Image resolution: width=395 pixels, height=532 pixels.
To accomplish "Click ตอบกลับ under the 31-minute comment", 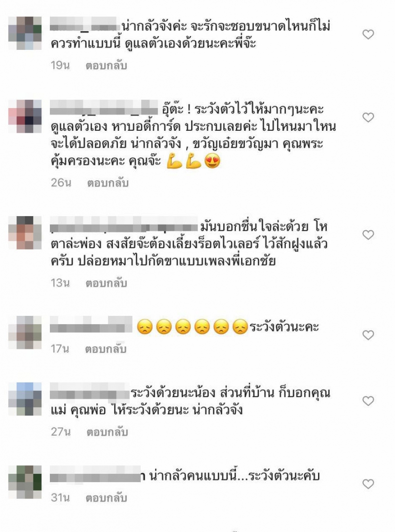I will (106, 498).
